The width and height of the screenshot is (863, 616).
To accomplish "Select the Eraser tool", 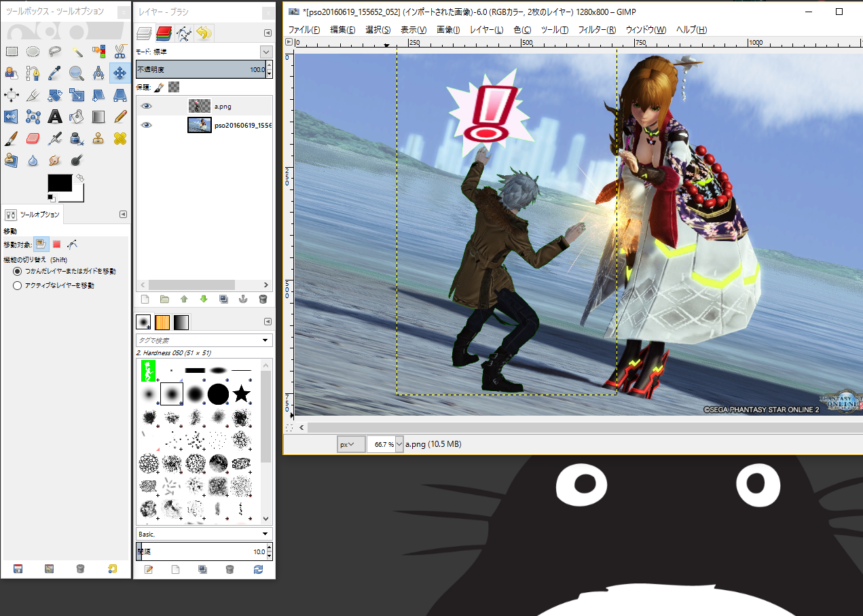I will (33, 139).
